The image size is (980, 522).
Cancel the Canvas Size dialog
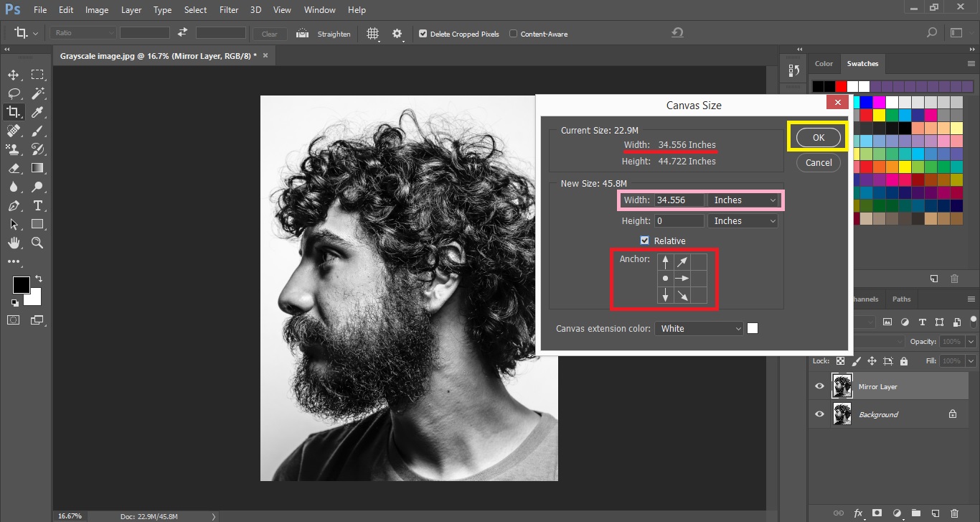click(x=817, y=162)
